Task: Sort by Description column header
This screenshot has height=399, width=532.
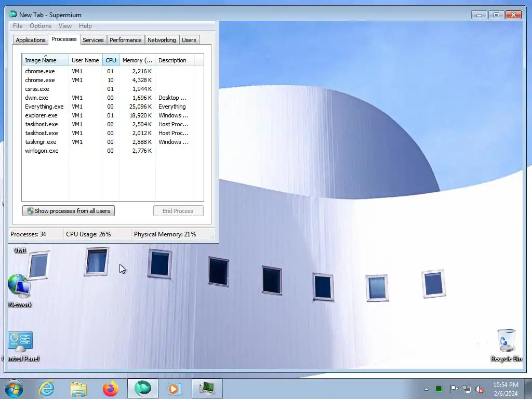Action: (175, 60)
